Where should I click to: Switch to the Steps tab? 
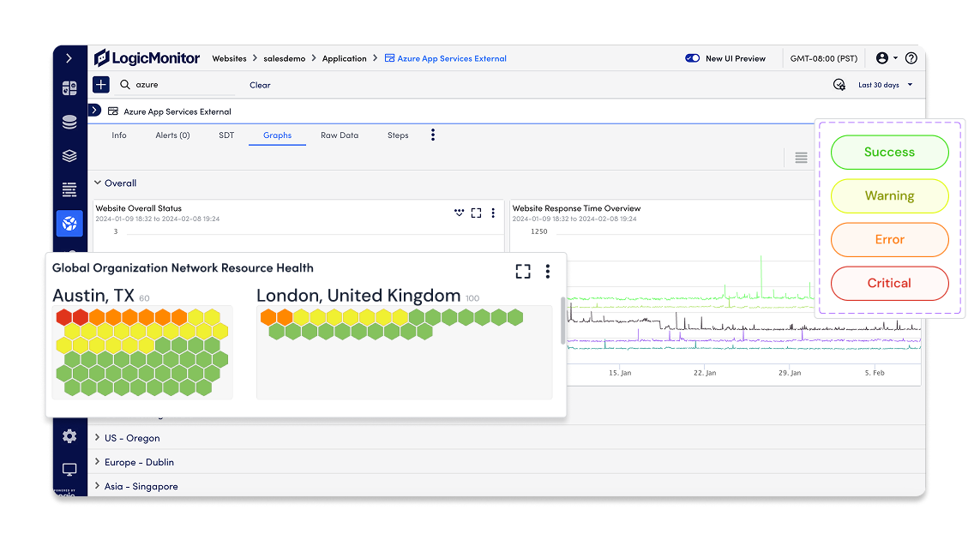(398, 135)
